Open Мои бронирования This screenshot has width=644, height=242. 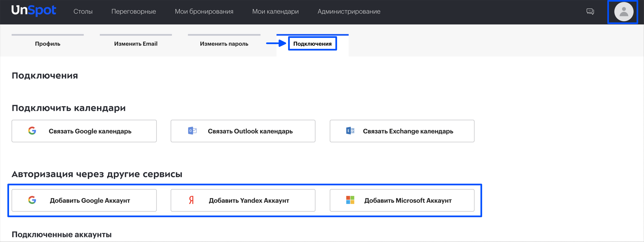(204, 12)
